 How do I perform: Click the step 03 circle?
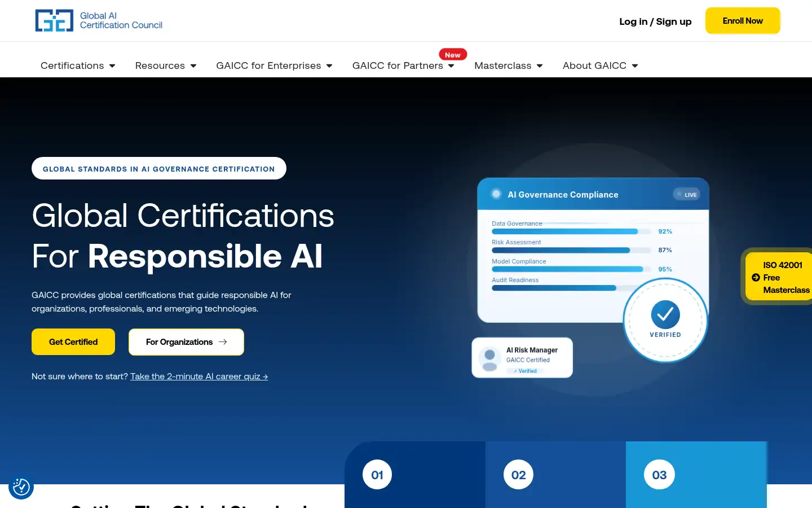tap(659, 475)
